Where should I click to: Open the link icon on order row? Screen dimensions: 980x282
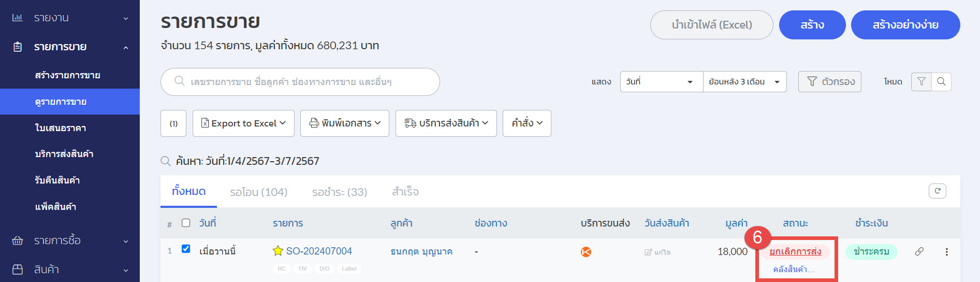point(919,251)
